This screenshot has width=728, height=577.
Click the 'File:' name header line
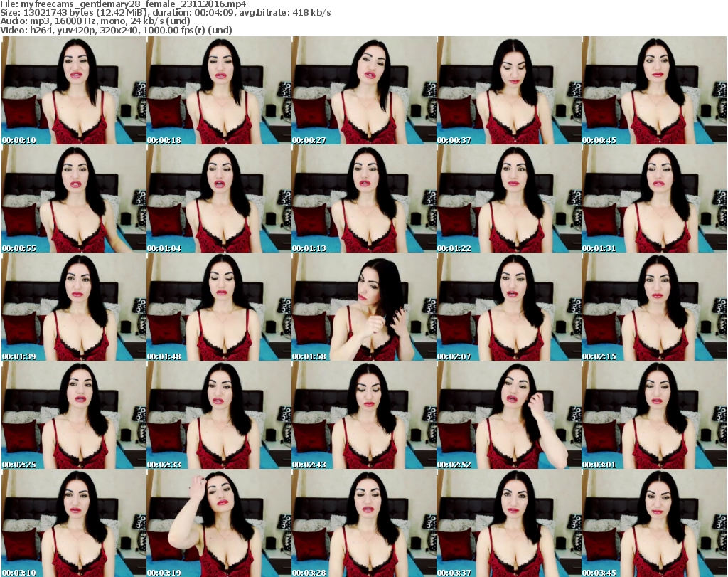click(123, 4)
